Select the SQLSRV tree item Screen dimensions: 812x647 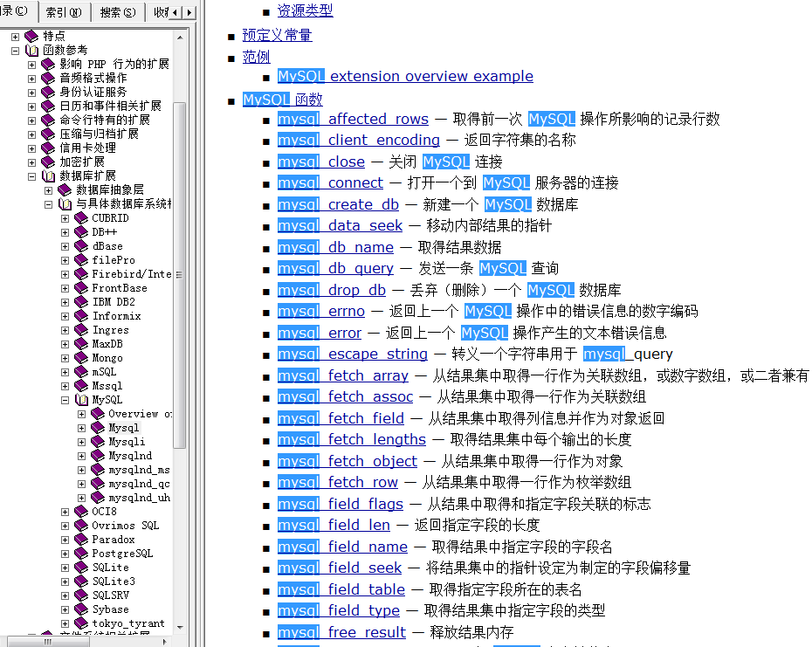110,595
